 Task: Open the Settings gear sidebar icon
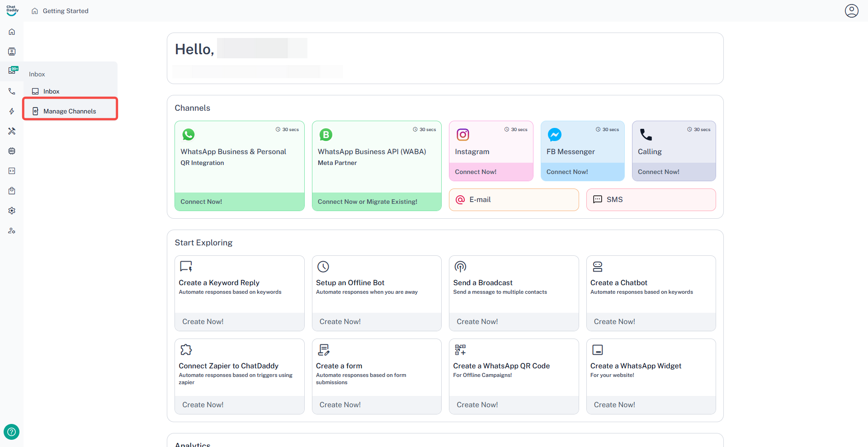tap(12, 211)
